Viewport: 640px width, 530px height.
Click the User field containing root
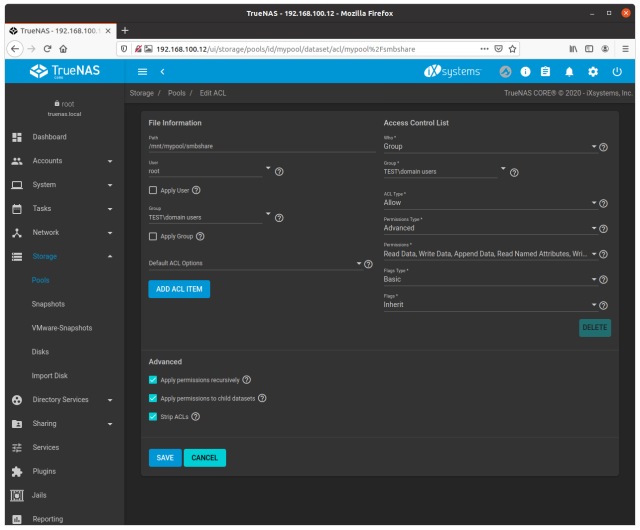point(205,172)
